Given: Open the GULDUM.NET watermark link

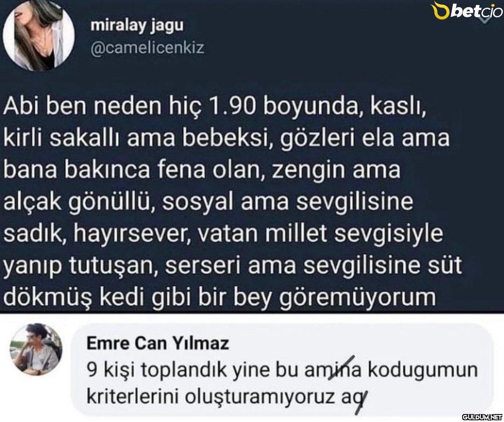Looking at the screenshot, I should [x=482, y=416].
